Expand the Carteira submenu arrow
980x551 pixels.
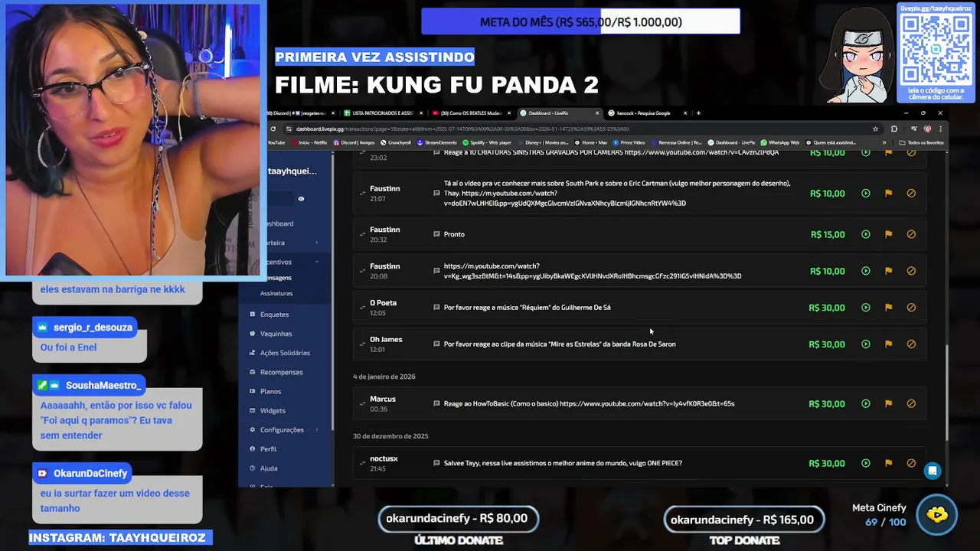click(317, 243)
